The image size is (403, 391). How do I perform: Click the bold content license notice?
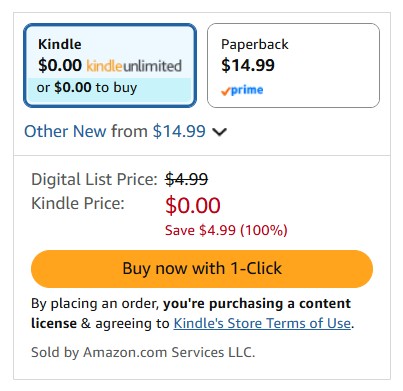(x=191, y=313)
